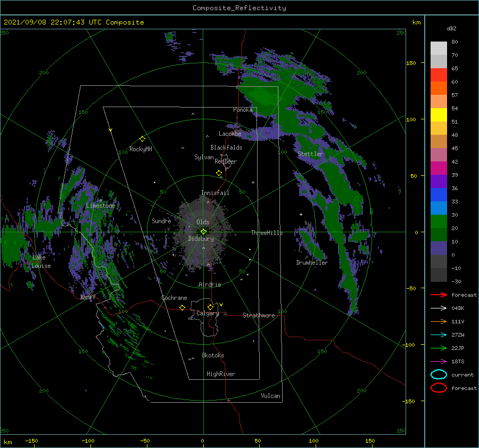Viewport: 479px width, 448px height.
Task: Pick the gray 65–70 dBZ swatch
Action: tap(439, 61)
